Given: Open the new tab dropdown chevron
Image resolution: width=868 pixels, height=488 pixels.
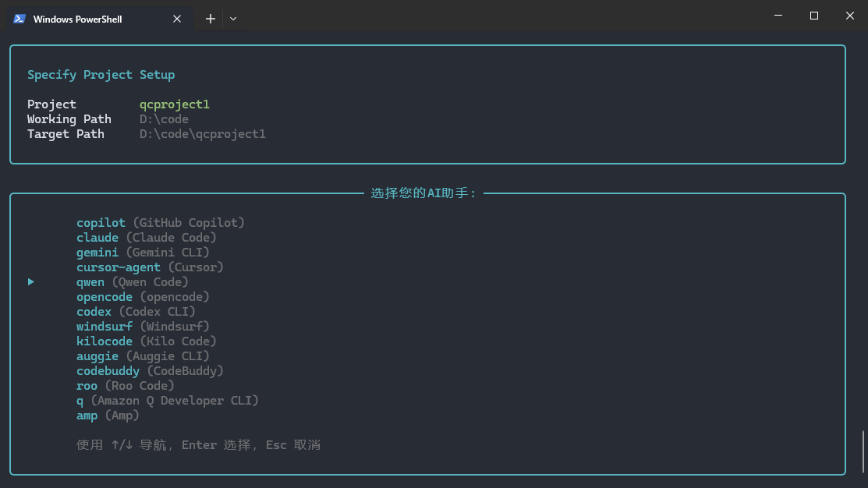Looking at the screenshot, I should point(232,18).
